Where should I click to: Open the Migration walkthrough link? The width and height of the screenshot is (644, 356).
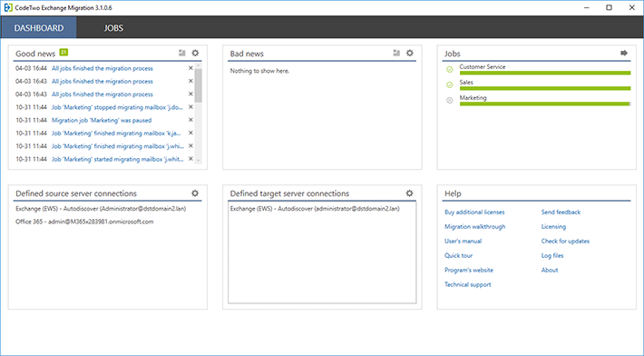pos(474,226)
